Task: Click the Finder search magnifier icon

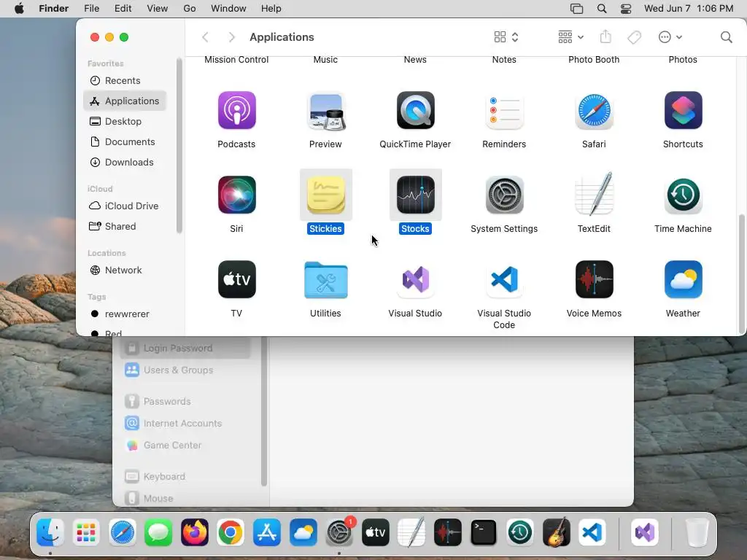Action: click(726, 37)
